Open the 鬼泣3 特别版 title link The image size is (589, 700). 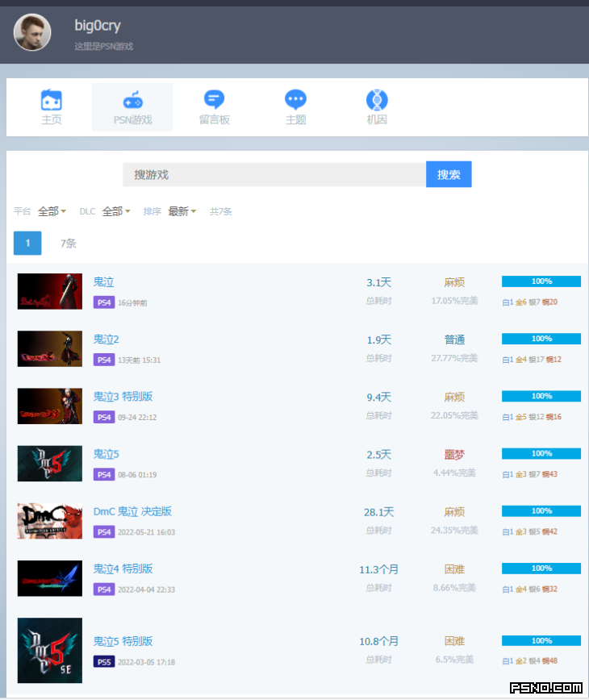point(123,397)
